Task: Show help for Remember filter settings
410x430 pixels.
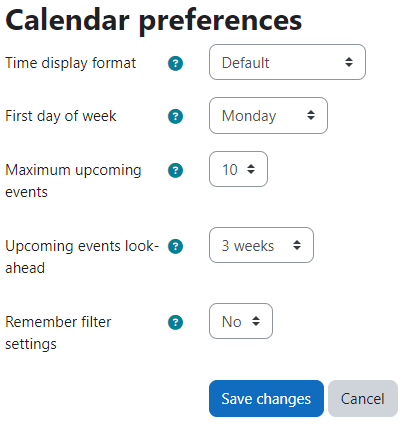Action: (x=175, y=322)
